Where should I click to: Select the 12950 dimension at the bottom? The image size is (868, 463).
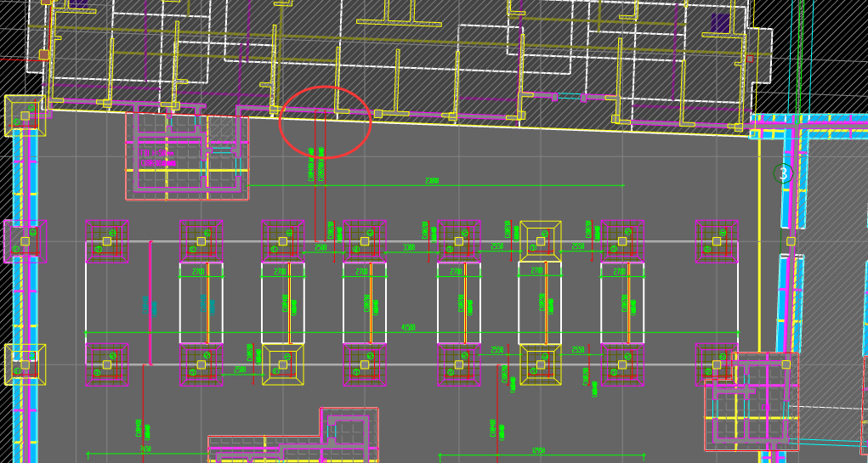(537, 450)
